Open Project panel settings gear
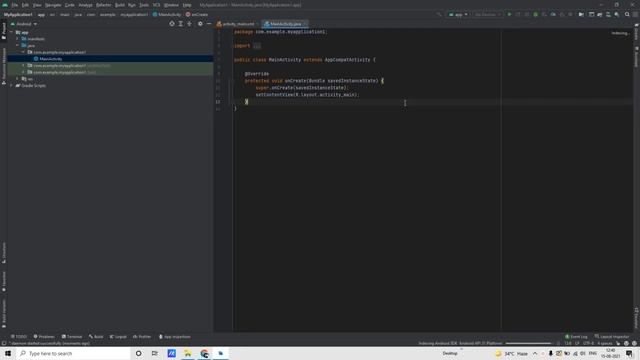The height and width of the screenshot is (360, 640). point(200,24)
